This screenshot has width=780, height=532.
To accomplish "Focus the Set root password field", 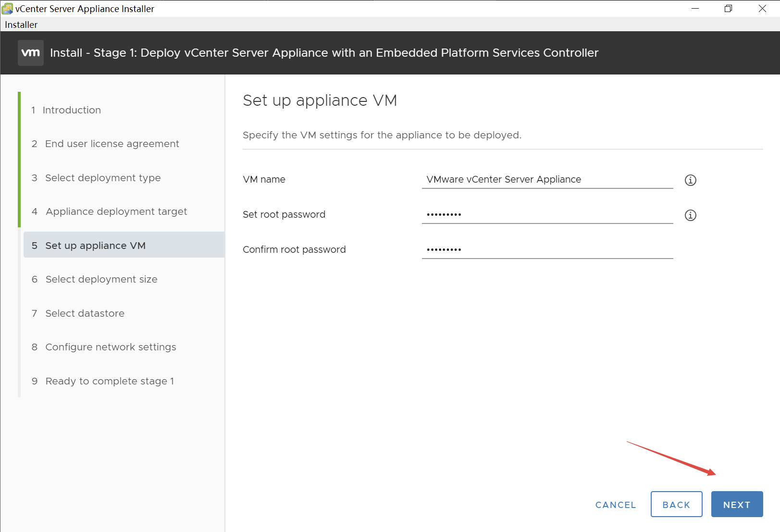I will (547, 215).
